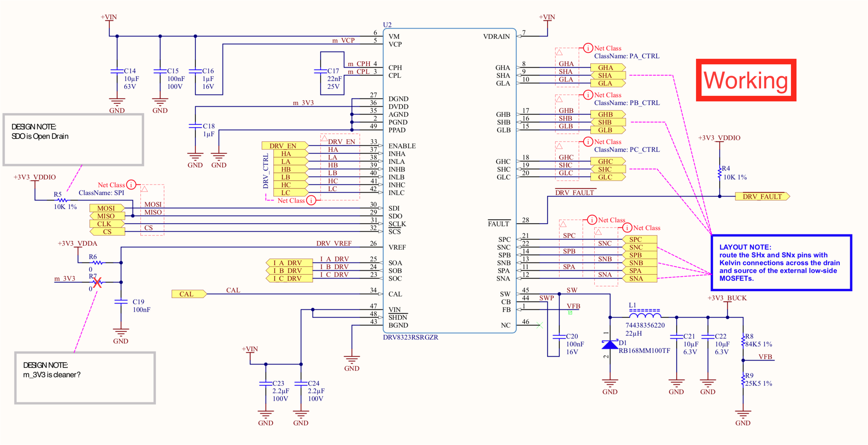Click no-connect marker on NC pin 46
Viewport: 868px width, 445px height.
pos(540,325)
